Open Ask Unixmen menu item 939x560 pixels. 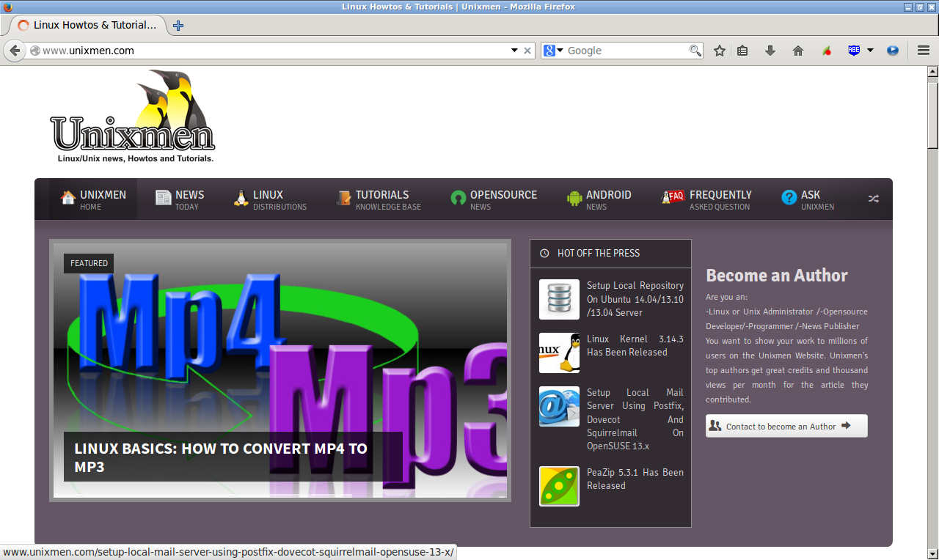point(808,199)
